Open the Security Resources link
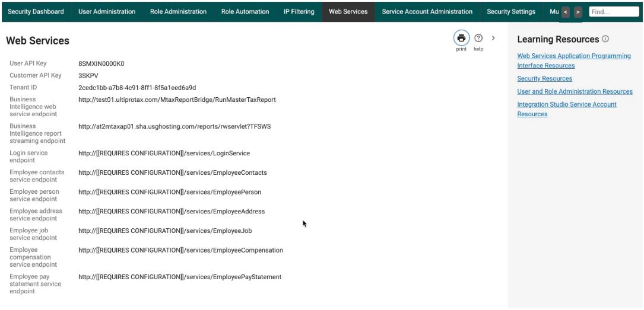The width and height of the screenshot is (644, 310). point(545,78)
